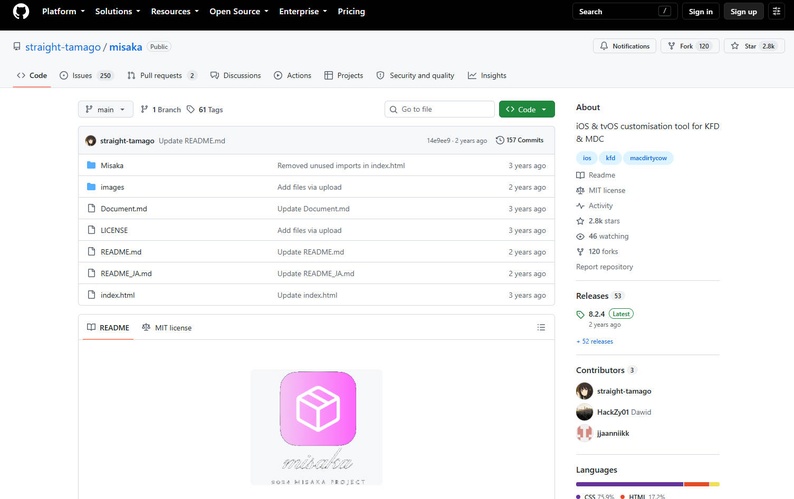
Task: Switch to the Code tab
Action: 32,75
